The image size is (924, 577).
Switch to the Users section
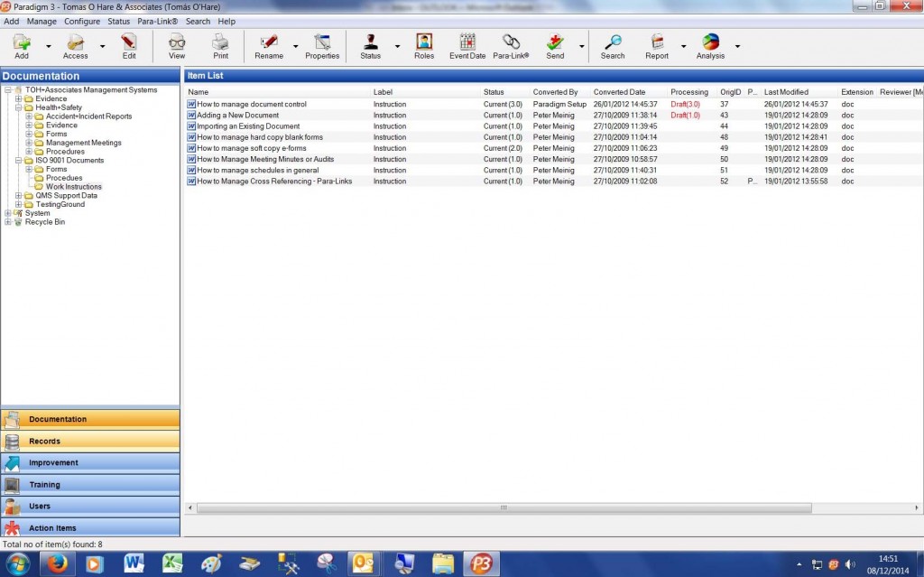click(90, 507)
